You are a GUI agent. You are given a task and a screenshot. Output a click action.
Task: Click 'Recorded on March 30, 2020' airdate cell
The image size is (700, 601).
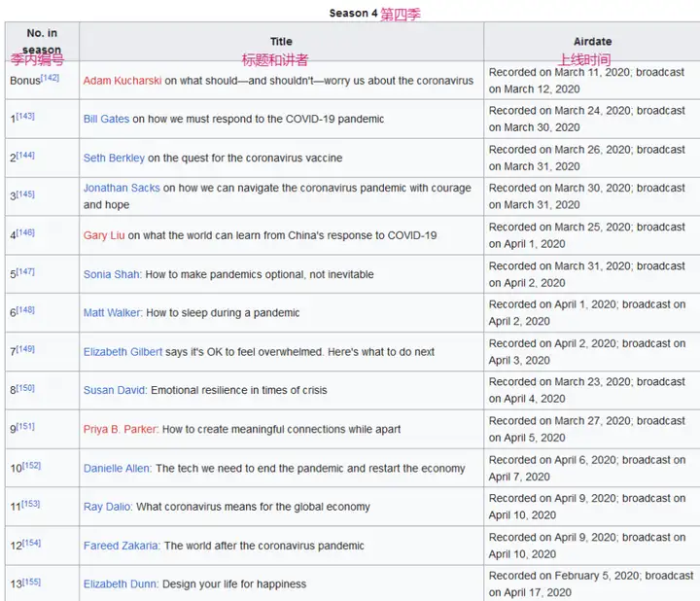pyautogui.click(x=592, y=196)
